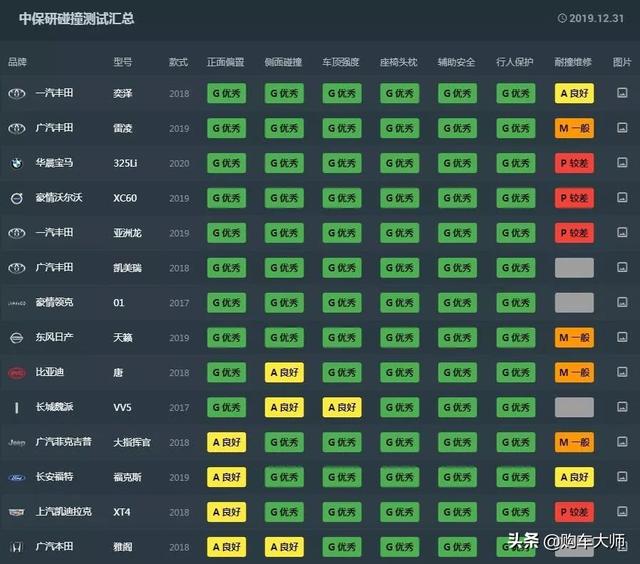Screen dimensions: 640x564
Task: Sort by the 款式 column header
Action: point(178,62)
